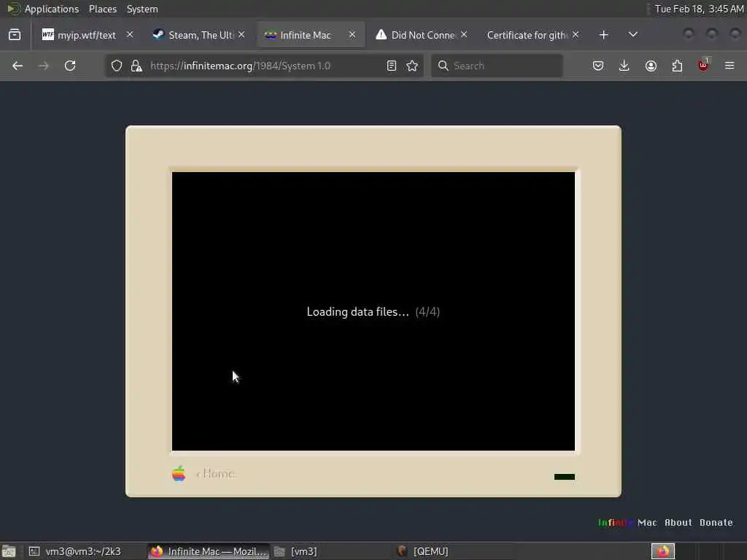Open the Extensions puzzle-piece icon
The image size is (747, 560).
click(677, 66)
